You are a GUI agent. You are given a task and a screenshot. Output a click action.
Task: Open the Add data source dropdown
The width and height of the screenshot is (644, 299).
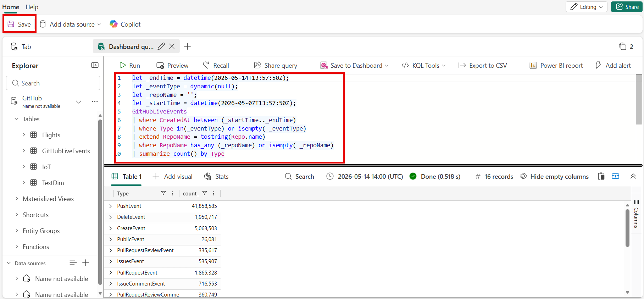[x=70, y=24]
